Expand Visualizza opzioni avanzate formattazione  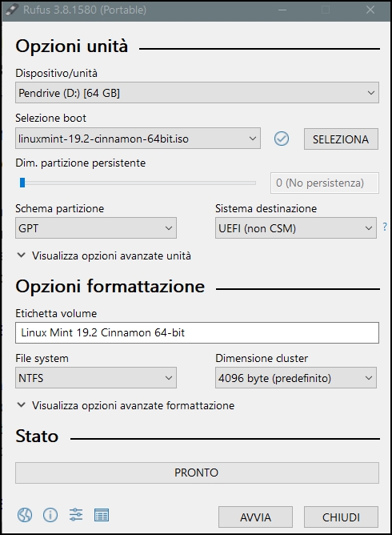[126, 405]
